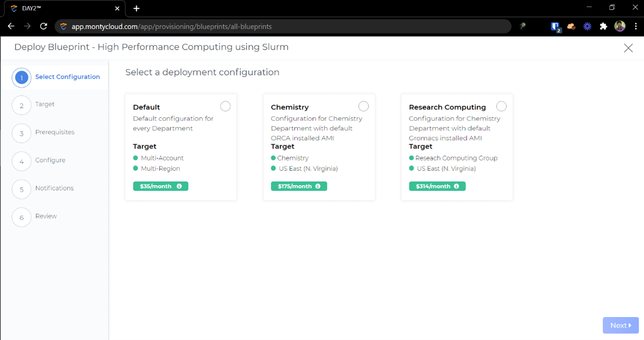Click info icon on $175/month badge
The image size is (644, 340).
318,186
